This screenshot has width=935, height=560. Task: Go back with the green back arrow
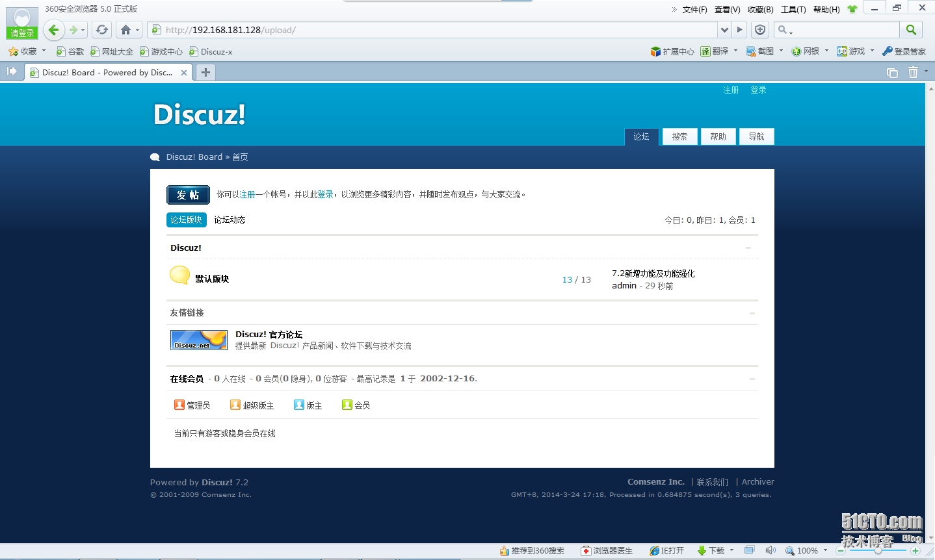tap(54, 30)
